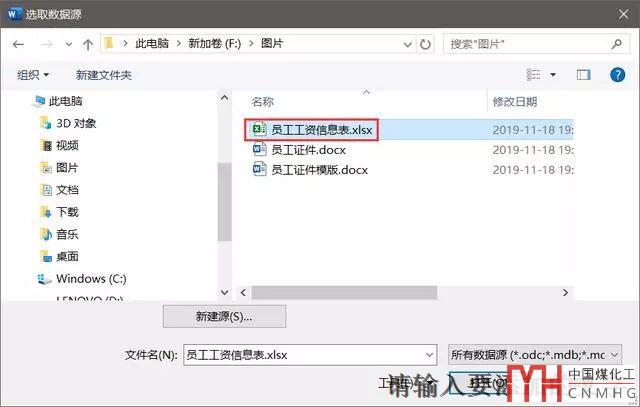Viewport: 640px width, 407px height.
Task: Click the magnifier search icon
Action: point(617,44)
